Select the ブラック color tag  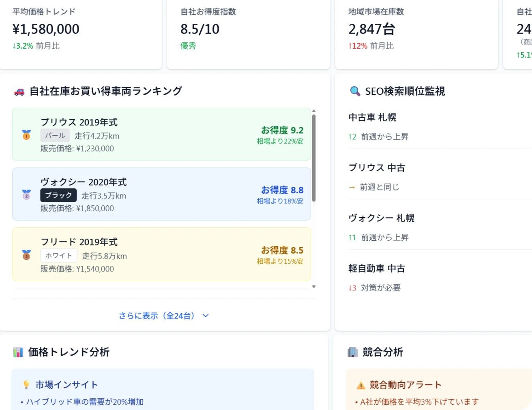[x=58, y=195]
